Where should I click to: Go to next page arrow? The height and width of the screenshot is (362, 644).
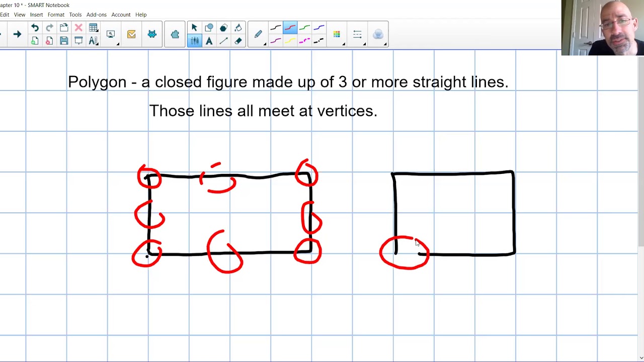click(x=17, y=34)
